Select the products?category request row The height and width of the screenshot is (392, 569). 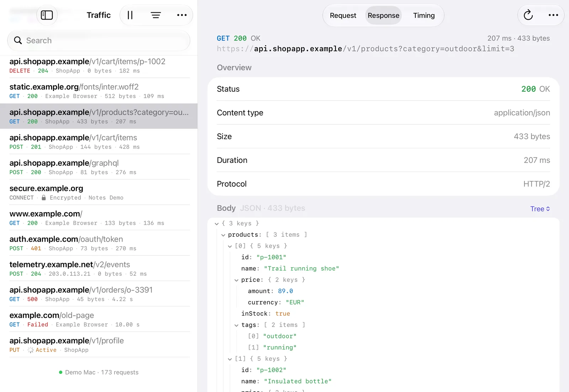click(99, 116)
